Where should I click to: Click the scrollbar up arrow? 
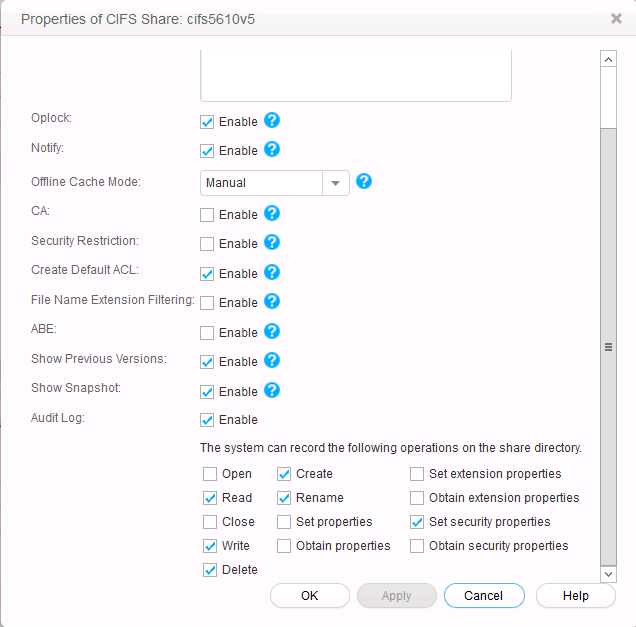coord(608,60)
